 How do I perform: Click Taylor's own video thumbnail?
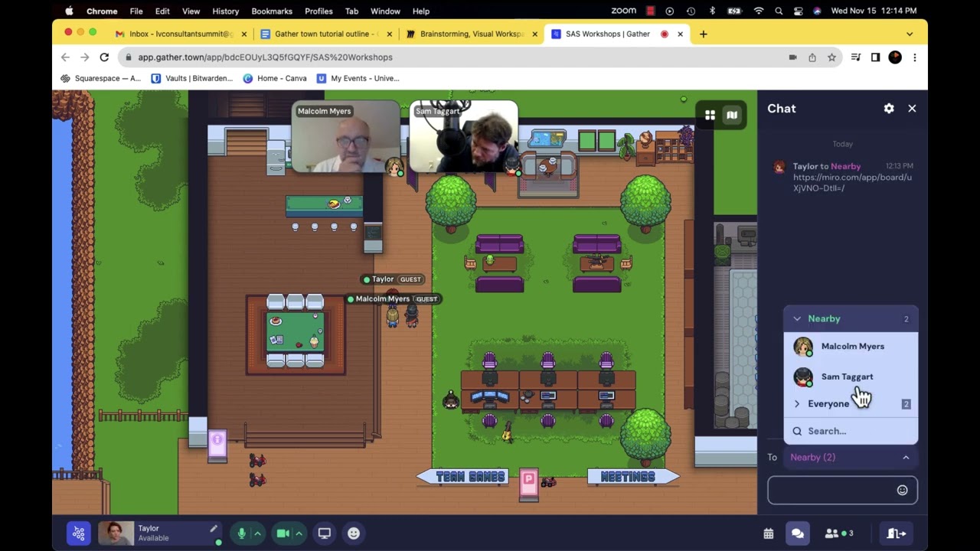pyautogui.click(x=116, y=533)
